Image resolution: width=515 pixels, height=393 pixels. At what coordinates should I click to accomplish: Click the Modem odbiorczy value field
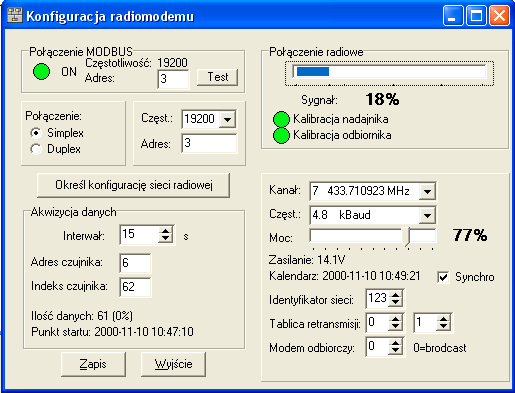click(378, 347)
